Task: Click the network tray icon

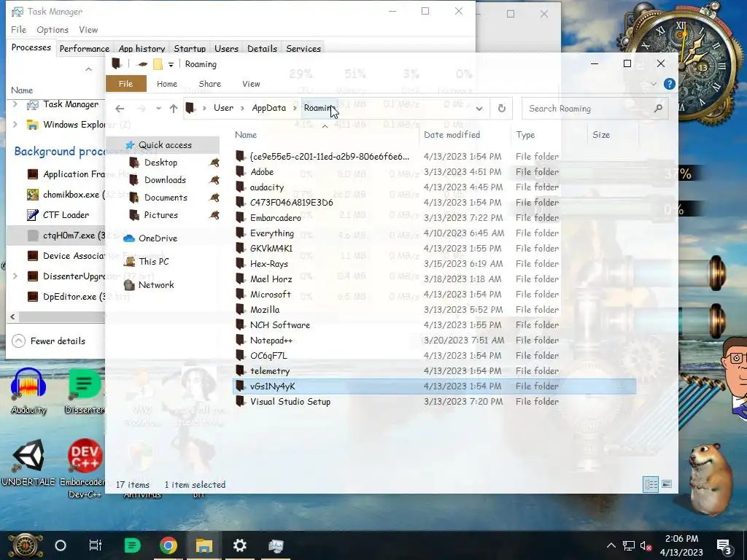Action: (628, 545)
